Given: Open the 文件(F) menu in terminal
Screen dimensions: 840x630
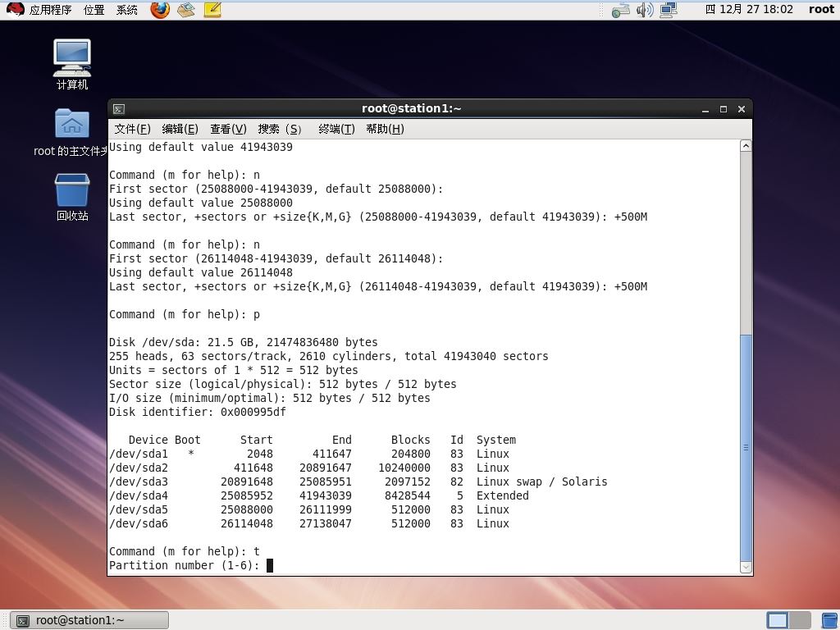Looking at the screenshot, I should coord(132,129).
